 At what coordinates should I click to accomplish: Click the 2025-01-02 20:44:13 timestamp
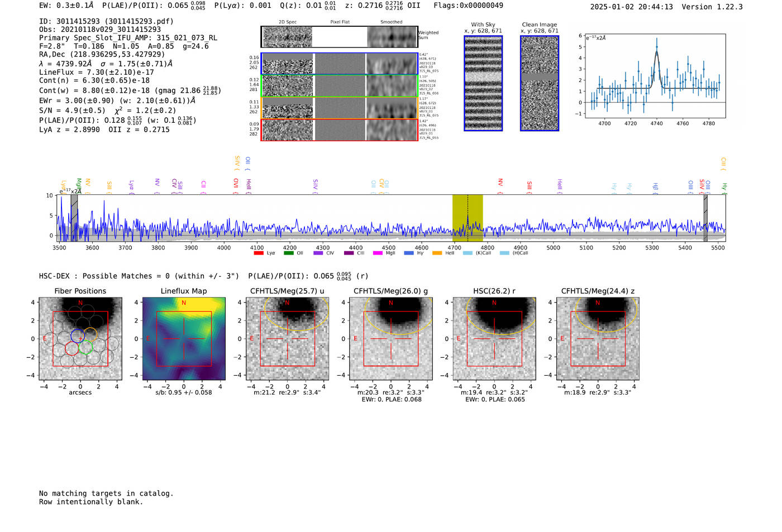(x=631, y=7)
